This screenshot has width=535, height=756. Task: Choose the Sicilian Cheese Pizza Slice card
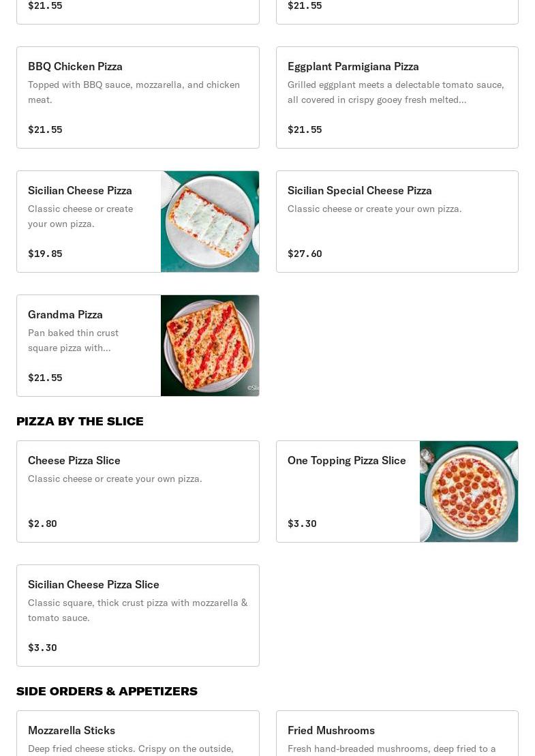pyautogui.click(x=138, y=615)
